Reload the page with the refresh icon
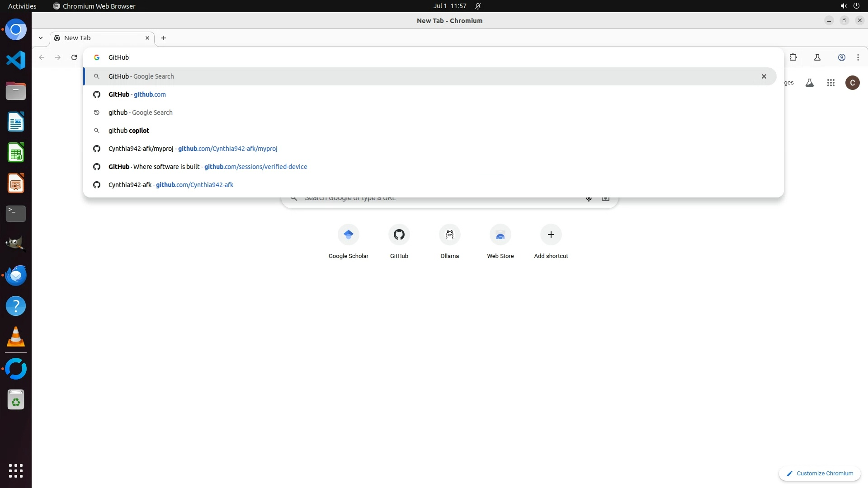Viewport: 868px width, 488px height. click(74, 57)
